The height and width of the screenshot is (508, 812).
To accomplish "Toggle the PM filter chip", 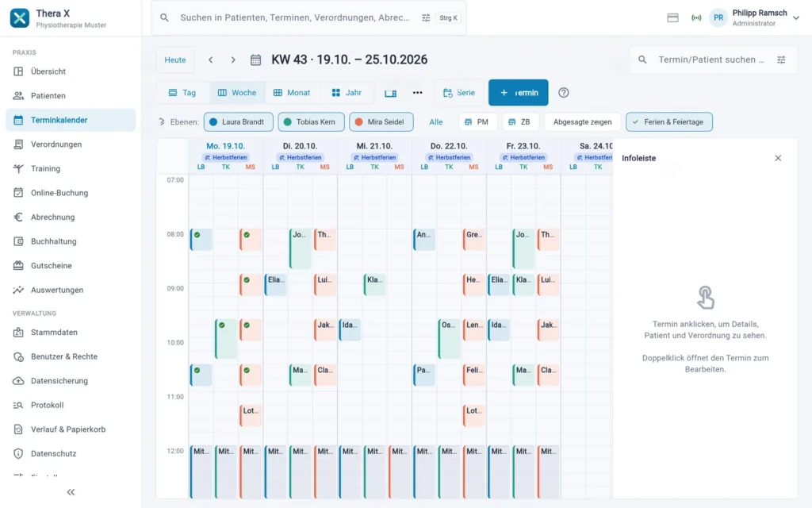I will tap(478, 121).
